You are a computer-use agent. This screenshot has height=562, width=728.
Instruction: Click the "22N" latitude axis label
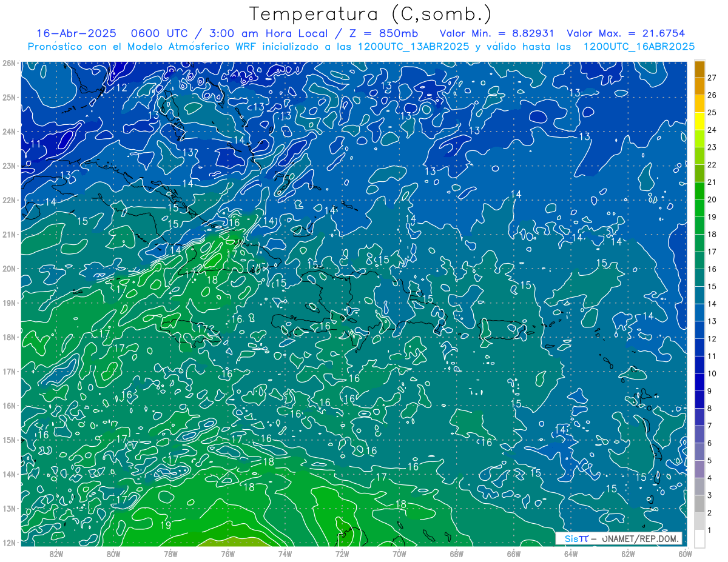(9, 200)
